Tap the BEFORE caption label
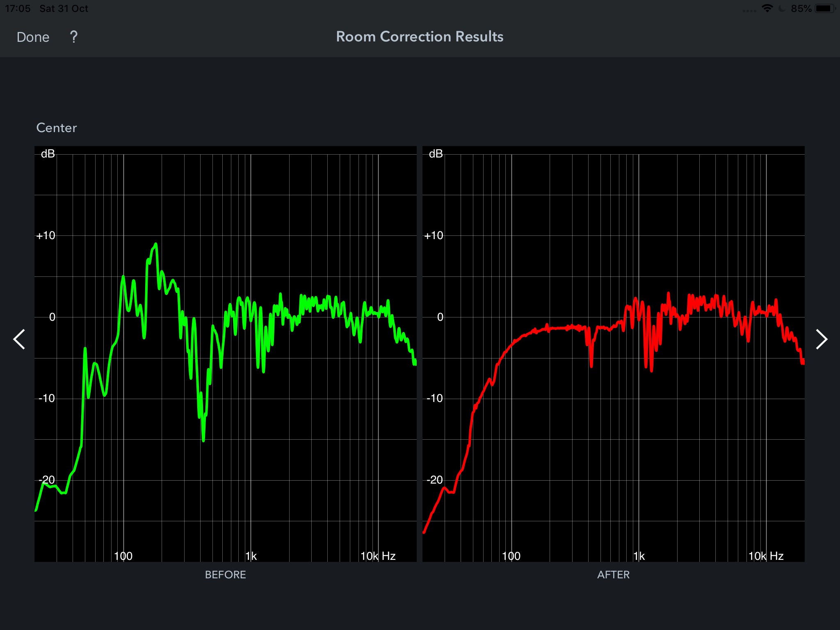 pos(225,574)
